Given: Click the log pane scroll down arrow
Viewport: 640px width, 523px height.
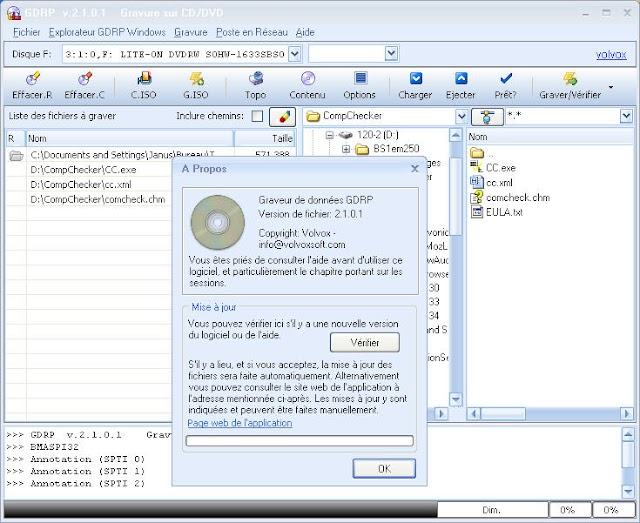Looking at the screenshot, I should [628, 491].
